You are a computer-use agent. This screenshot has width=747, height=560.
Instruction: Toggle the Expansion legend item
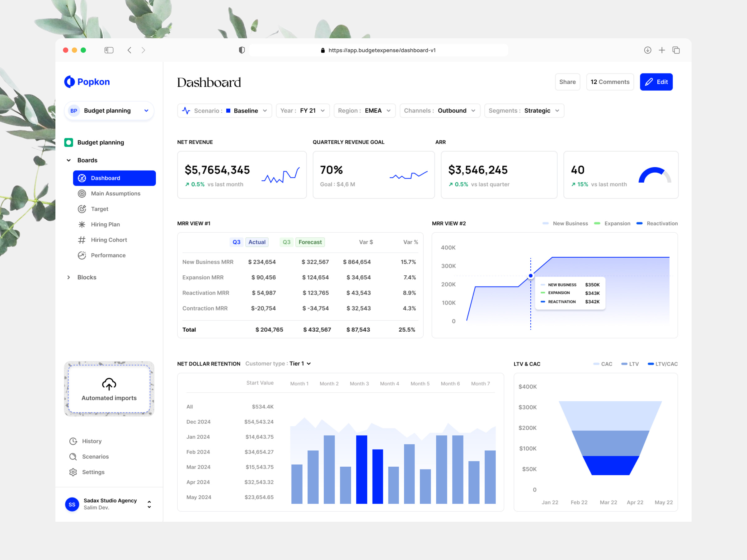[612, 223]
